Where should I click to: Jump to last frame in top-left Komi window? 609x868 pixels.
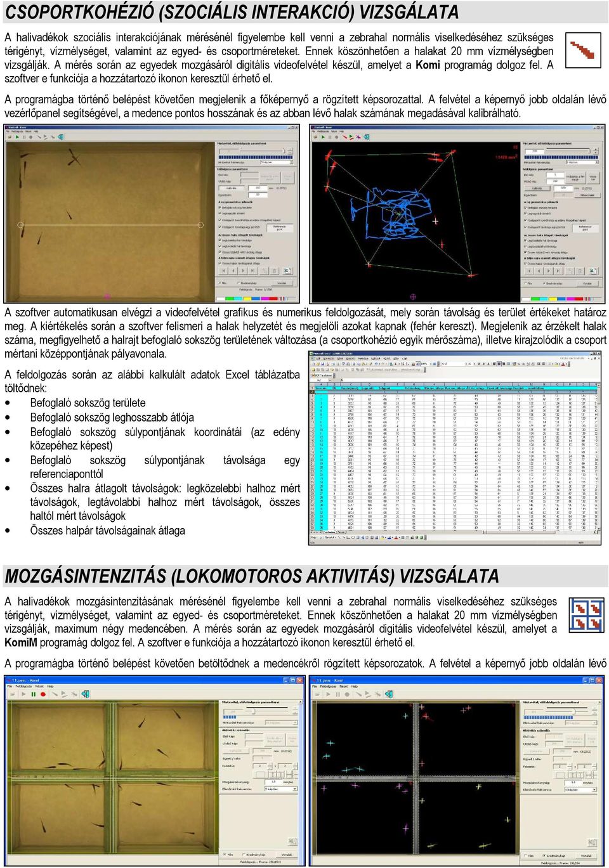pyautogui.click(x=252, y=271)
